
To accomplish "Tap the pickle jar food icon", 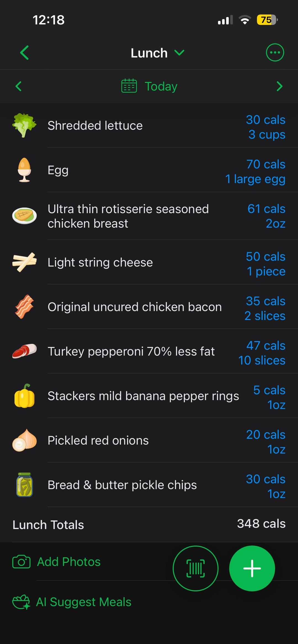I will pyautogui.click(x=24, y=485).
